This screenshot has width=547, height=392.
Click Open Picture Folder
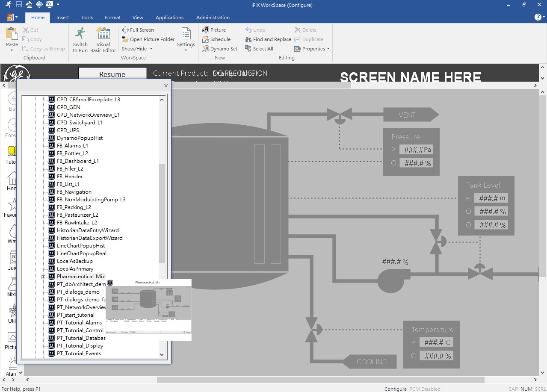pos(148,39)
